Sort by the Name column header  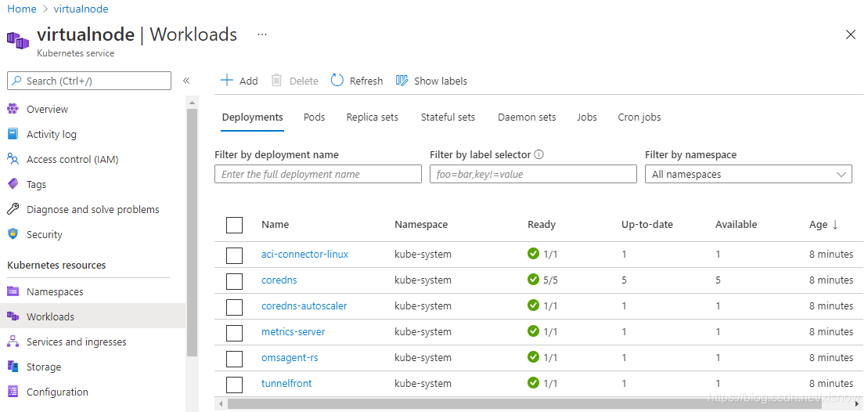(x=276, y=224)
